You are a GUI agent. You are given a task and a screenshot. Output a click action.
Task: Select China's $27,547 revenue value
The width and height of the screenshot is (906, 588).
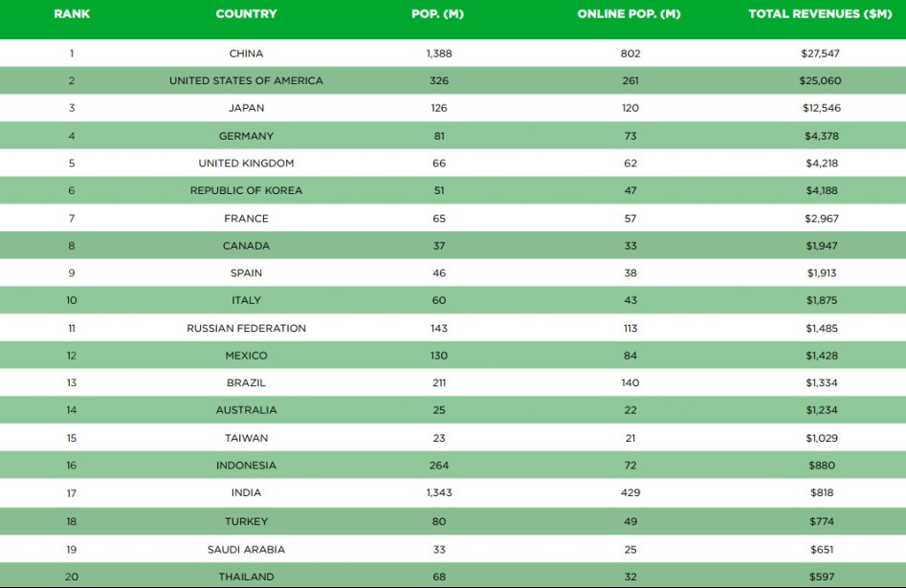pyautogui.click(x=820, y=54)
